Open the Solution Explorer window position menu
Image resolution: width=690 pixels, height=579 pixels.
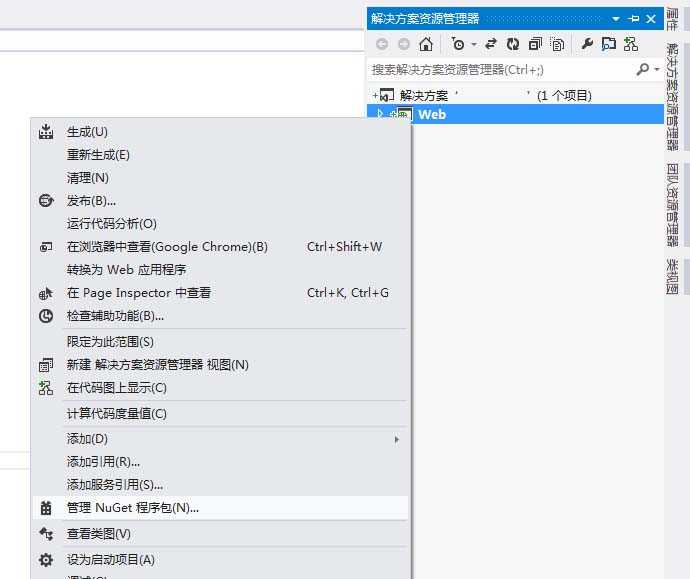click(616, 18)
